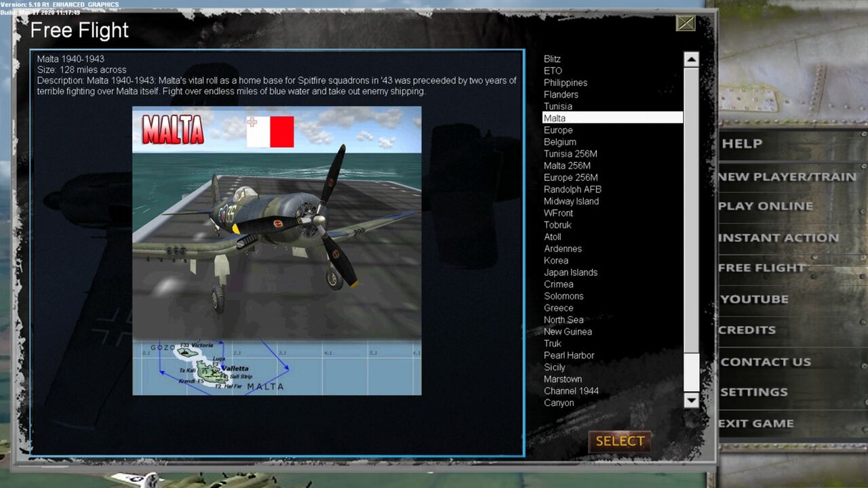Image resolution: width=868 pixels, height=488 pixels.
Task: Click the Malta island map strip
Action: (277, 367)
